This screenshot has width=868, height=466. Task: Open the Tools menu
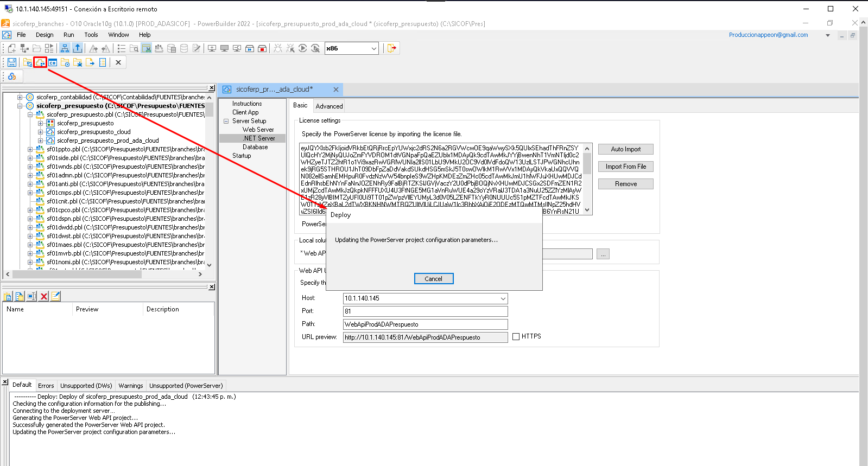91,35
